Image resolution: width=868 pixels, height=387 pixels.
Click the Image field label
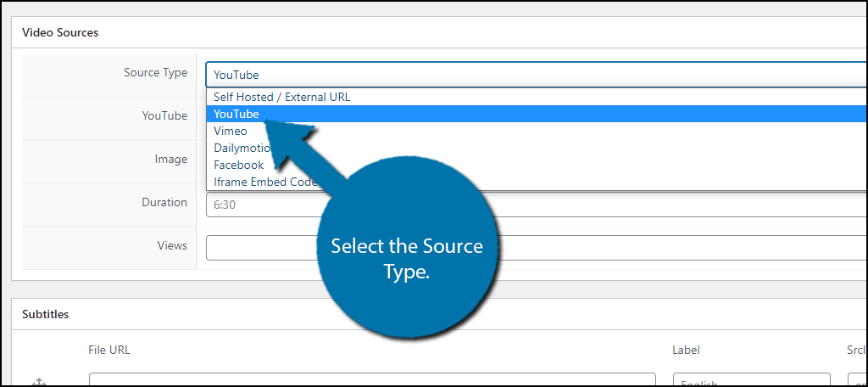coord(171,159)
